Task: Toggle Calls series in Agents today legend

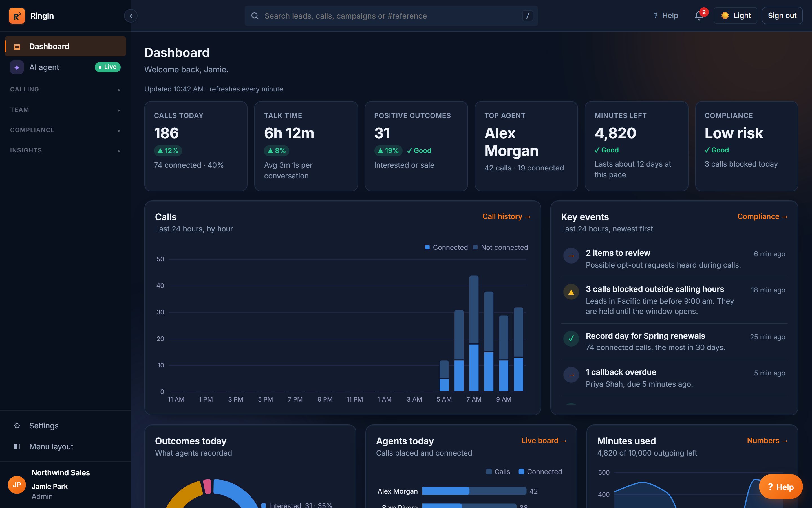Action: click(x=498, y=472)
